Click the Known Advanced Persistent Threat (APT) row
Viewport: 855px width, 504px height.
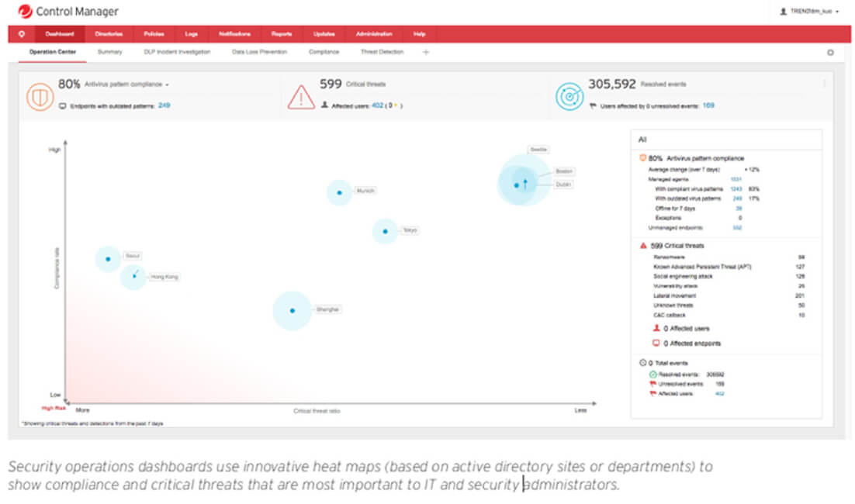[729, 267]
